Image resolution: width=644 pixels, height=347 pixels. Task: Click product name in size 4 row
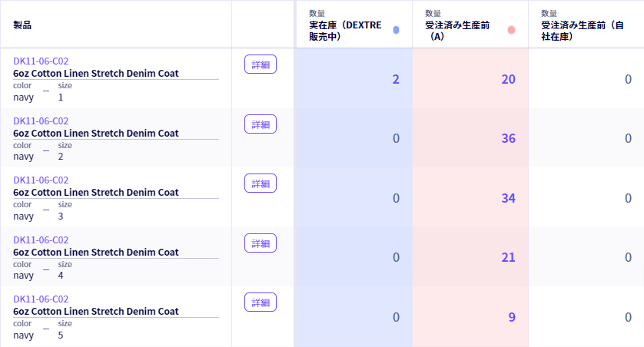pos(96,253)
